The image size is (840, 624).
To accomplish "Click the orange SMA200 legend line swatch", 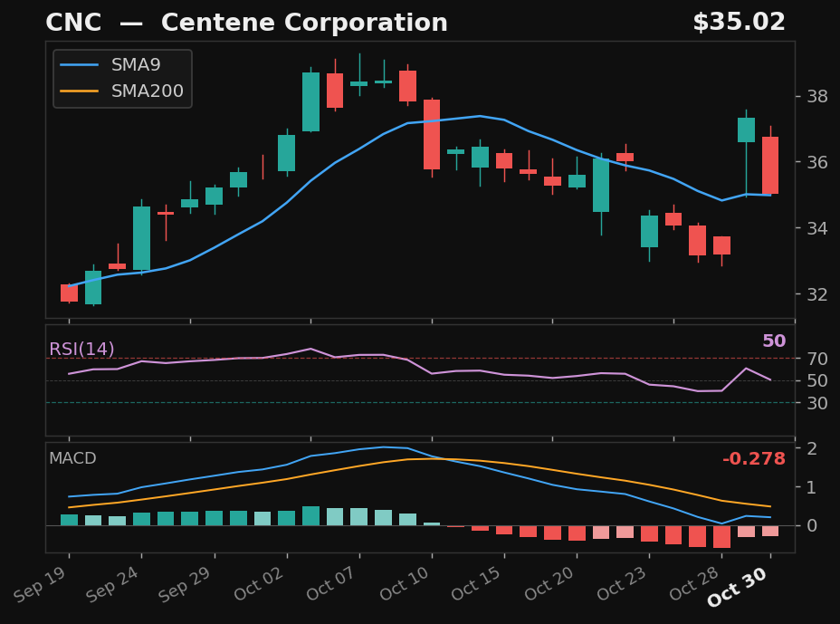I will click(80, 91).
